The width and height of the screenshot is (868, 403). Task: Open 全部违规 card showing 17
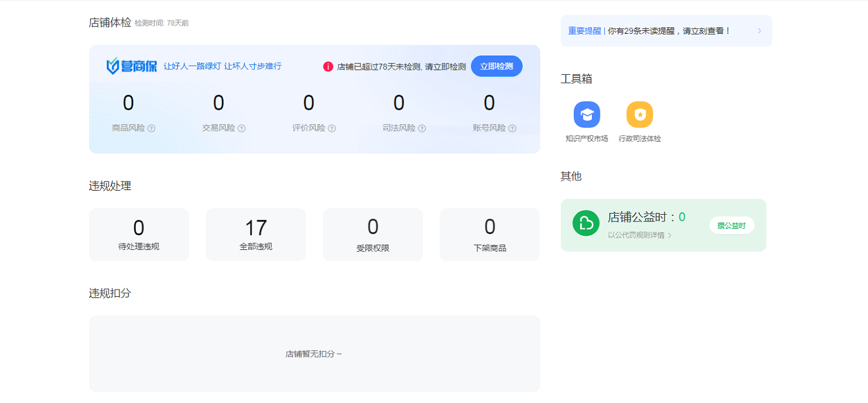pyautogui.click(x=256, y=235)
